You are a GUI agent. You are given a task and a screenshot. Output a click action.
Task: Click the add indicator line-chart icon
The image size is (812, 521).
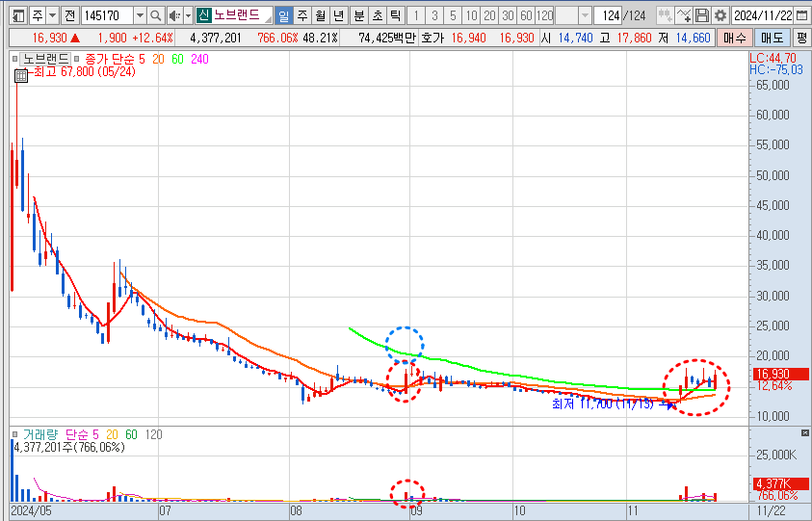(x=684, y=15)
